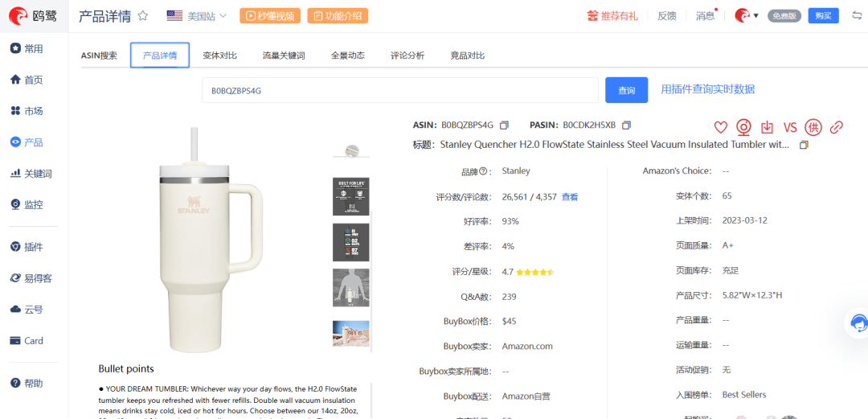Screen dimensions: 868x419
Task: Open 市场 in the sidebar
Action: 27,111
